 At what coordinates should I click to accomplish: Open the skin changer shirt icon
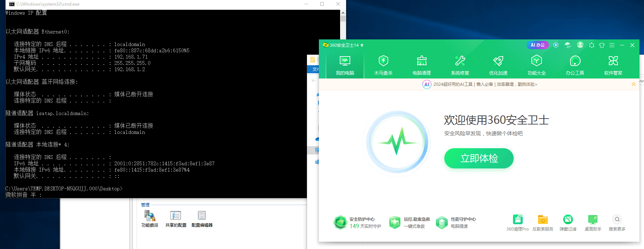coord(602,45)
